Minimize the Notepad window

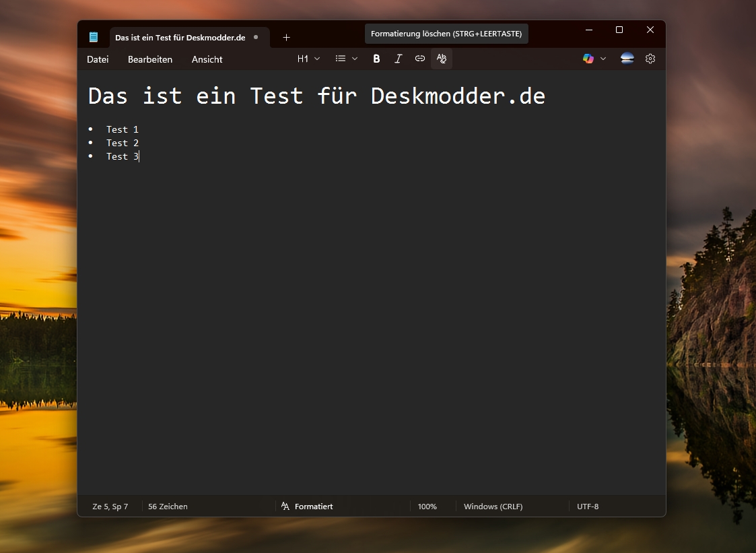pyautogui.click(x=588, y=30)
